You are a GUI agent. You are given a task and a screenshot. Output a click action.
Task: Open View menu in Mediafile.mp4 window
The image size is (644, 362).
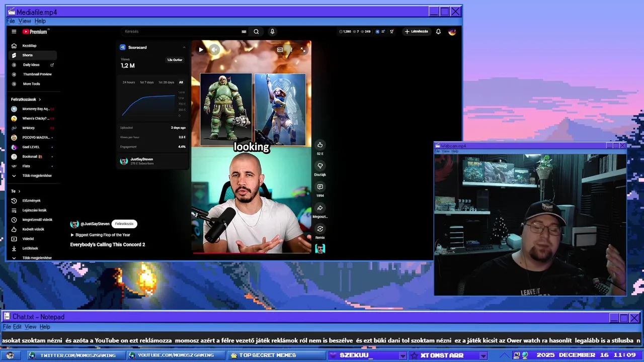pyautogui.click(x=25, y=21)
